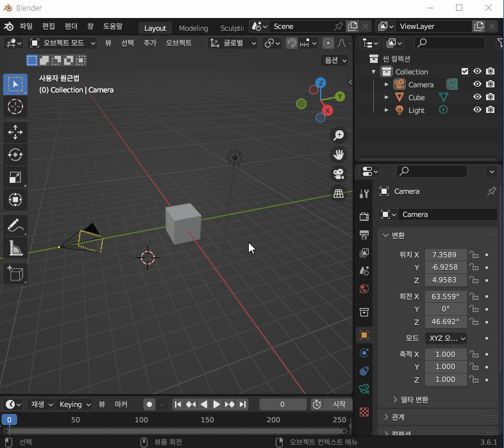Select the Annotate tool
The image size is (504, 448).
[x=15, y=226]
